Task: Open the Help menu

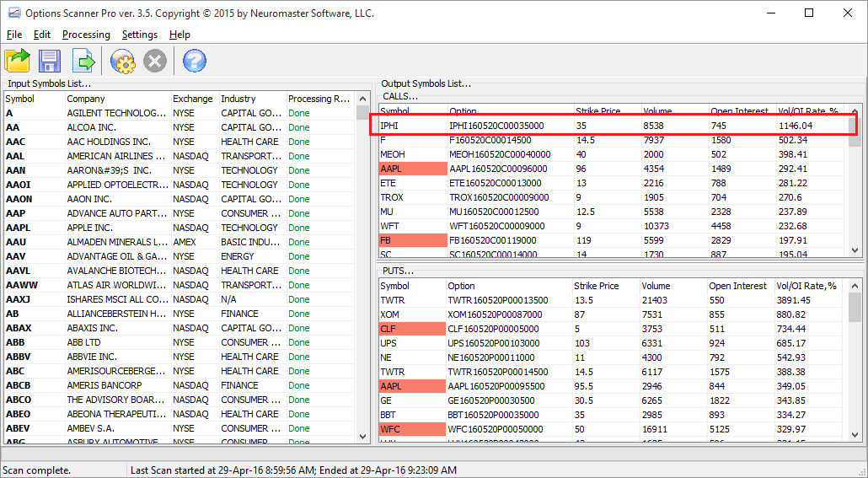Action: 179,35
